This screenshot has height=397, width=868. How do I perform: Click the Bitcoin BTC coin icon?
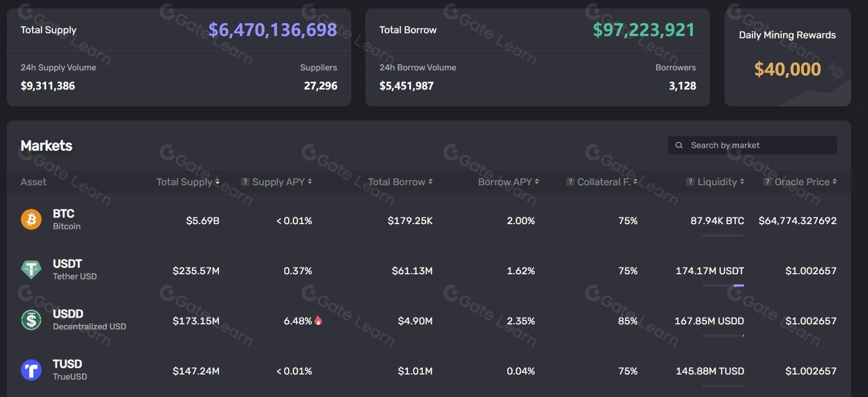[x=31, y=220]
